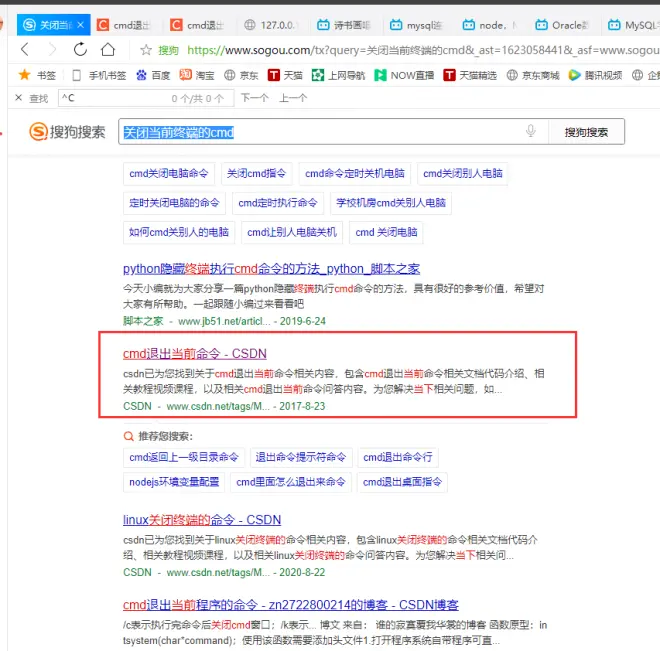
Task: Select recommendation 退出命令提示符命令
Action: (301, 457)
